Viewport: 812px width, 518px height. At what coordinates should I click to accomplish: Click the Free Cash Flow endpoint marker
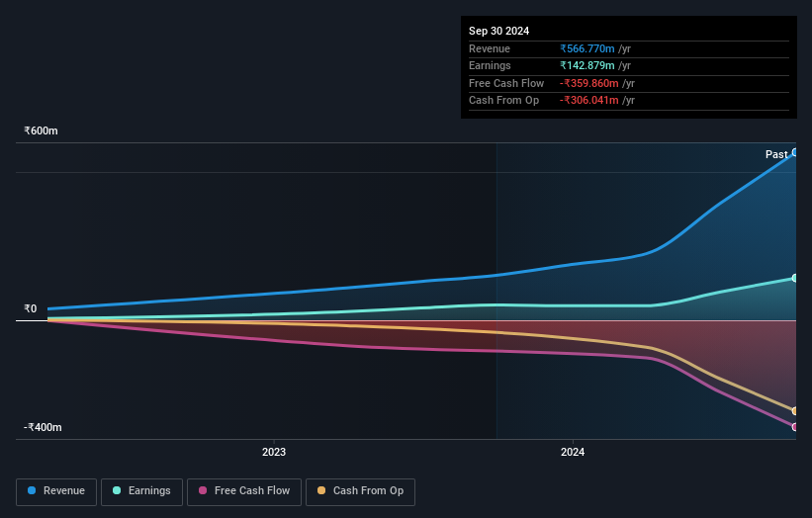pos(795,427)
